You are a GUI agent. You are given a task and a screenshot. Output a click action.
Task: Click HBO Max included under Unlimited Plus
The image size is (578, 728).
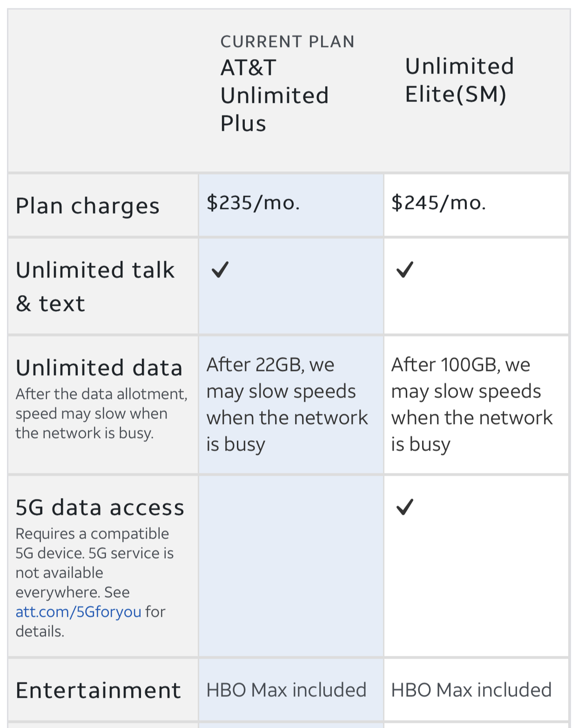pos(286,690)
